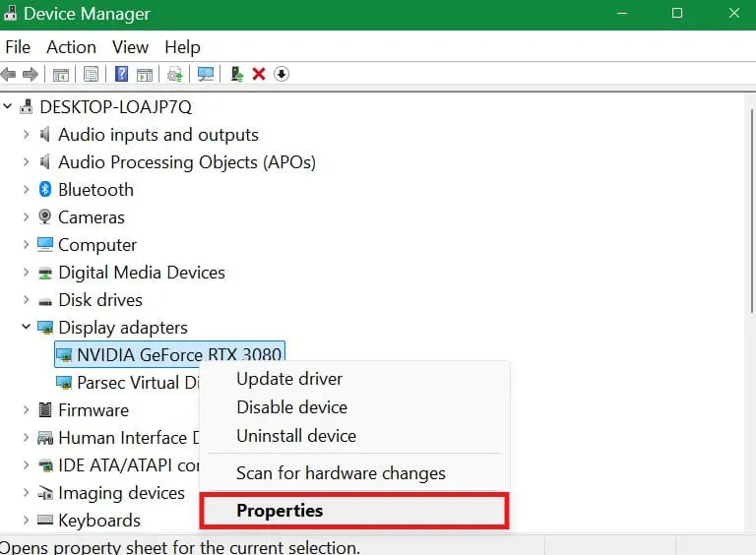Click the Bluetooth category icon
756x555 pixels.
tap(45, 189)
